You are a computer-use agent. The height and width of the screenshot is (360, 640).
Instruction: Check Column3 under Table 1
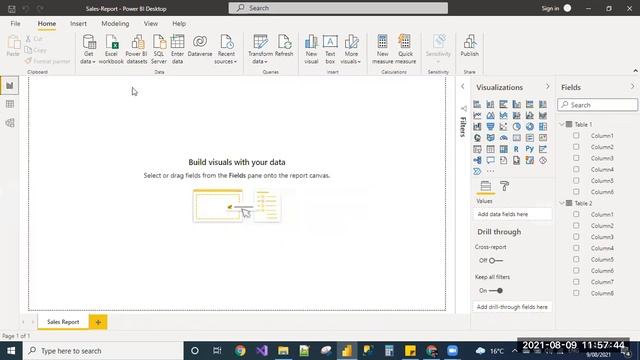coord(576,158)
